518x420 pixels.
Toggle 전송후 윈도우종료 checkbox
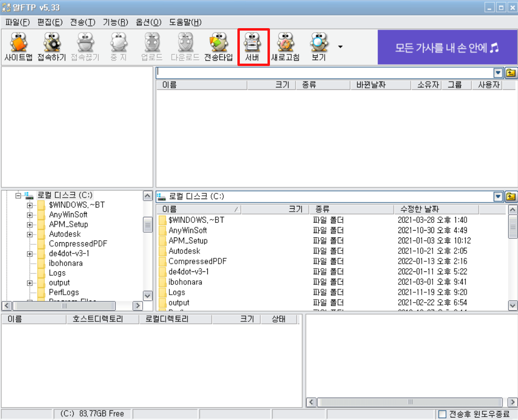[x=442, y=414]
